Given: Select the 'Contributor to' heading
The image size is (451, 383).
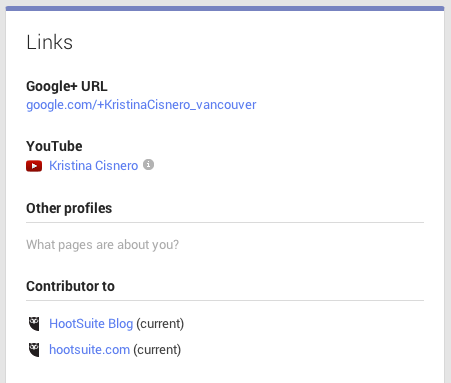Looking at the screenshot, I should pos(70,286).
